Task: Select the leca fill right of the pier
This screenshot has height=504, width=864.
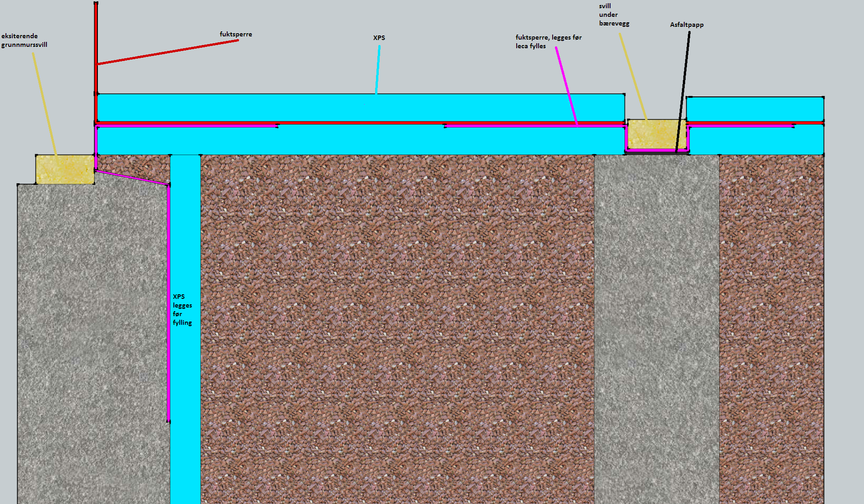Action: pyautogui.click(x=771, y=318)
